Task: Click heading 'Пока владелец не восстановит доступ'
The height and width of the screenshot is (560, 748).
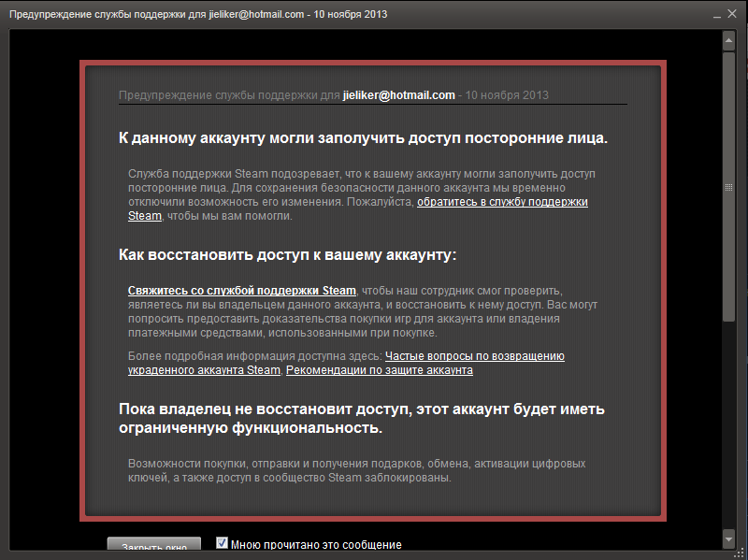Action: (362, 418)
